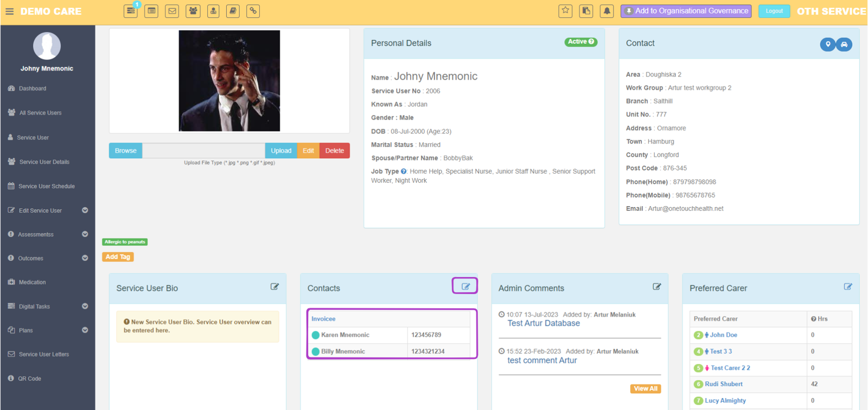Click the car icon in Contact panel
The height and width of the screenshot is (410, 868).
(x=844, y=44)
